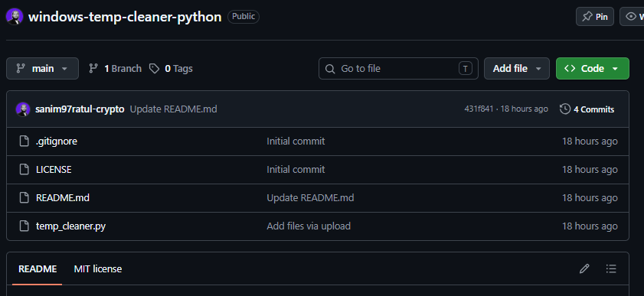Open sanim97ratul-crypto profile link
The width and height of the screenshot is (644, 296).
tap(80, 109)
